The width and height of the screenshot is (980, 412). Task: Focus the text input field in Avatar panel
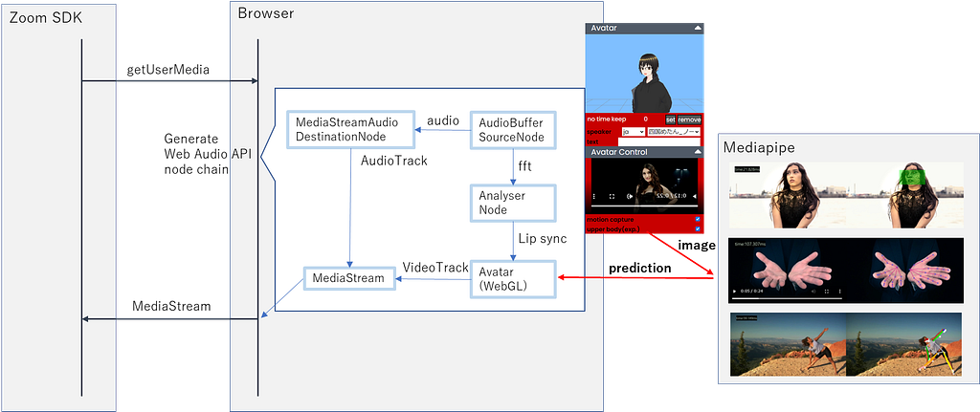[x=658, y=141]
